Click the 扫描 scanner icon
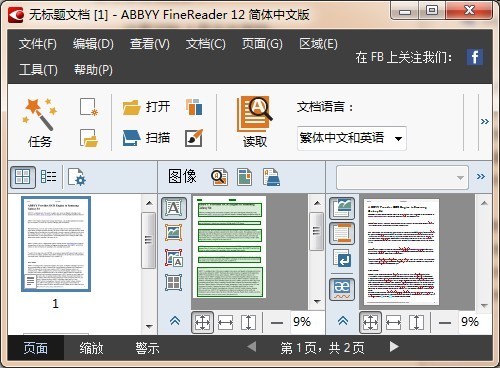The height and width of the screenshot is (368, 500). tap(131, 138)
